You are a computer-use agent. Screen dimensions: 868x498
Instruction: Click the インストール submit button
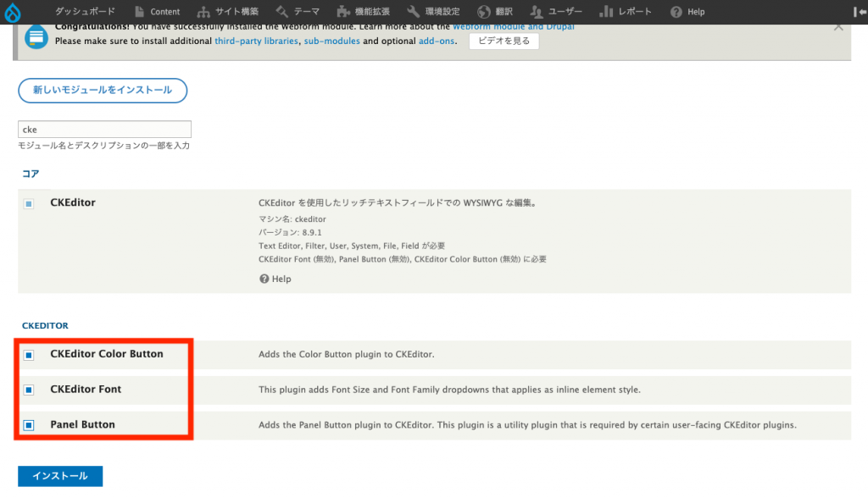pos(60,476)
